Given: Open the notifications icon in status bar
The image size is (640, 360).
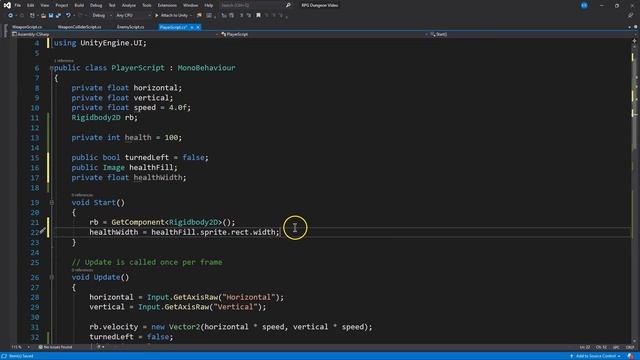Looking at the screenshot, I should 631,356.
